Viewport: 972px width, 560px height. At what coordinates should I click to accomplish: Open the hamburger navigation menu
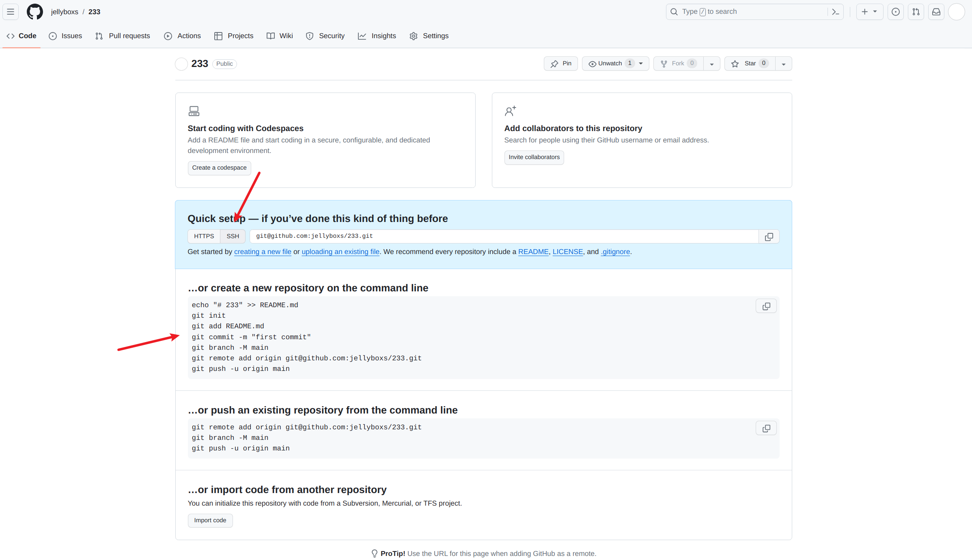pos(11,12)
